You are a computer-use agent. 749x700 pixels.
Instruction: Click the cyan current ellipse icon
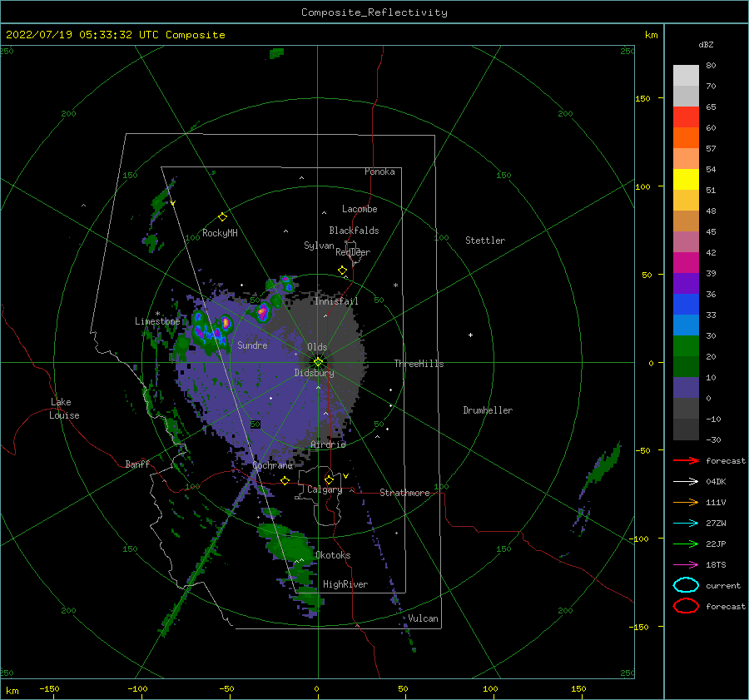point(686,585)
